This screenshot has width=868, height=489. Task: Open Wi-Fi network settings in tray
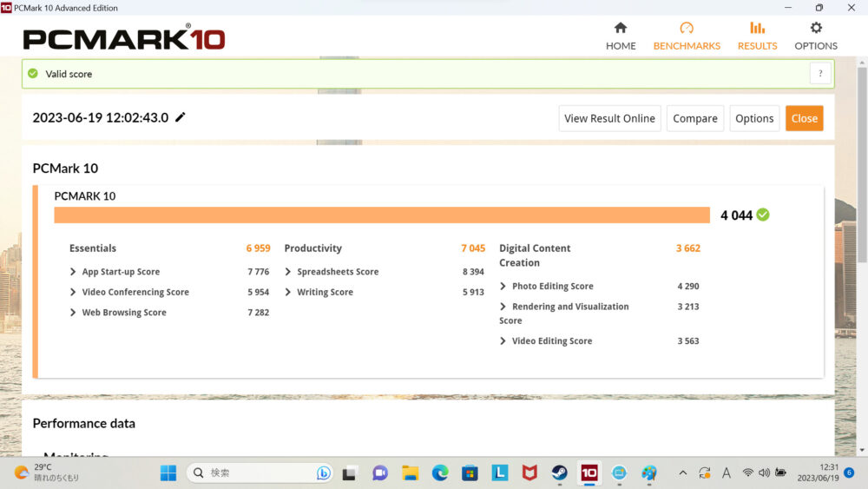point(748,473)
